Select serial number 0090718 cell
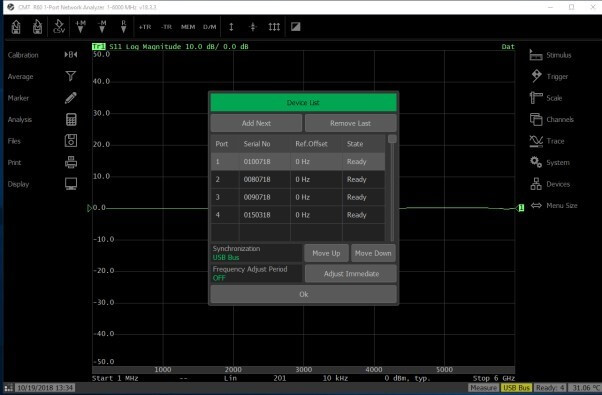 click(x=265, y=197)
